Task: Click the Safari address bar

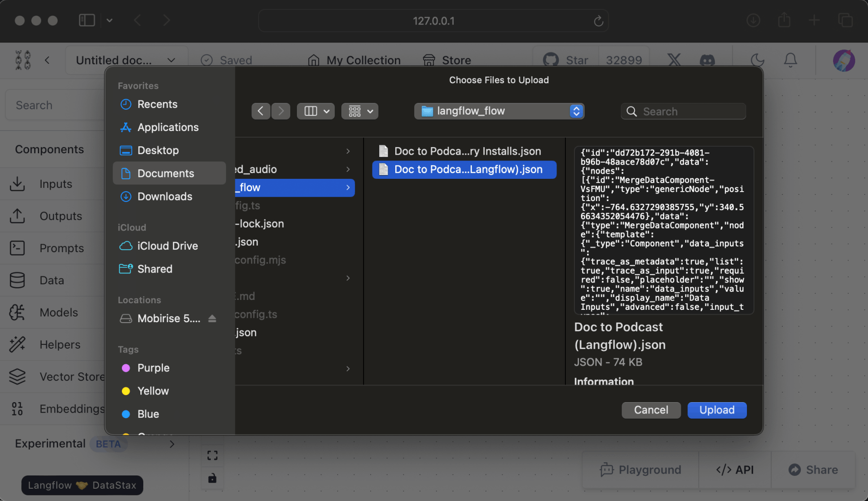Action: point(434,21)
